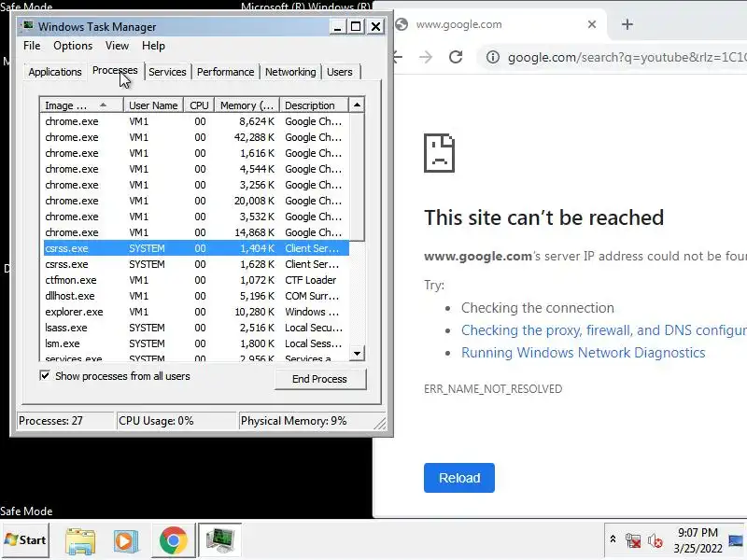Select csrss.exe using 1,628 K

(195, 264)
